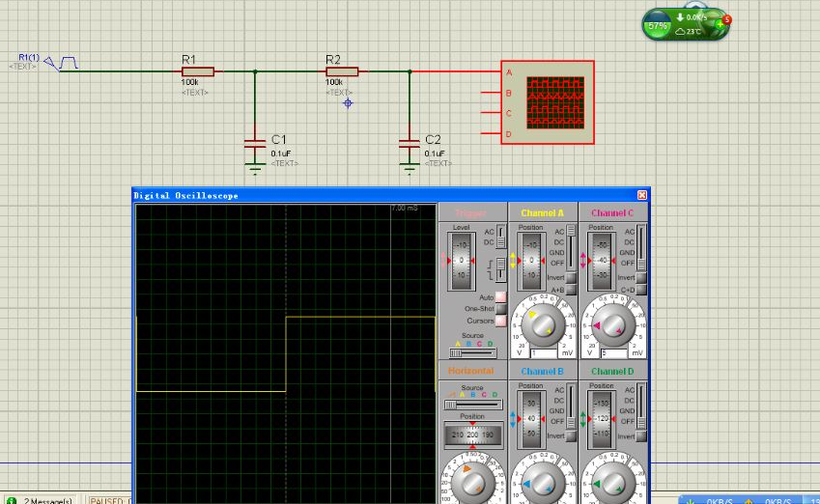
Task: Enable One-Shot trigger mode
Action: (500, 309)
